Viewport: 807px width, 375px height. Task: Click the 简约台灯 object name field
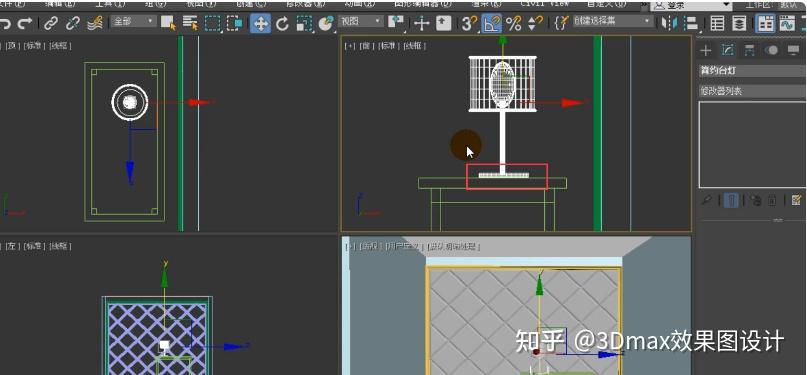pyautogui.click(x=752, y=70)
